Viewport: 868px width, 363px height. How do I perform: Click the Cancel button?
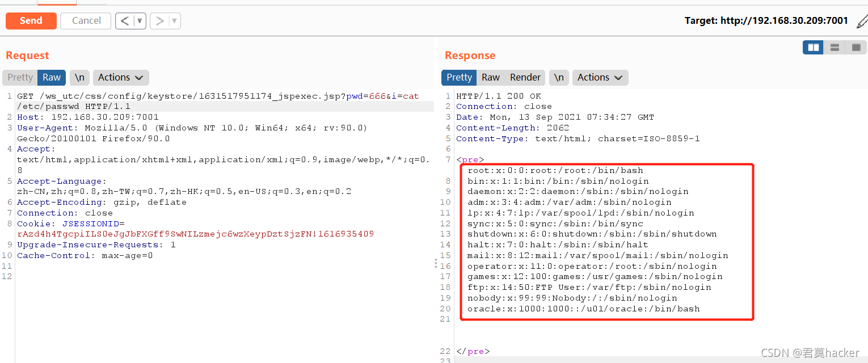pos(86,20)
